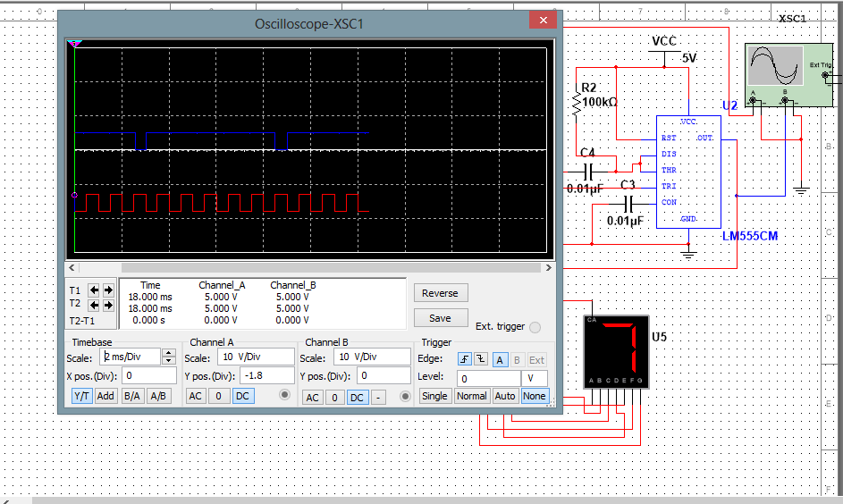Viewport: 843px width, 504px height.
Task: Select rising edge trigger
Action: pos(465,359)
